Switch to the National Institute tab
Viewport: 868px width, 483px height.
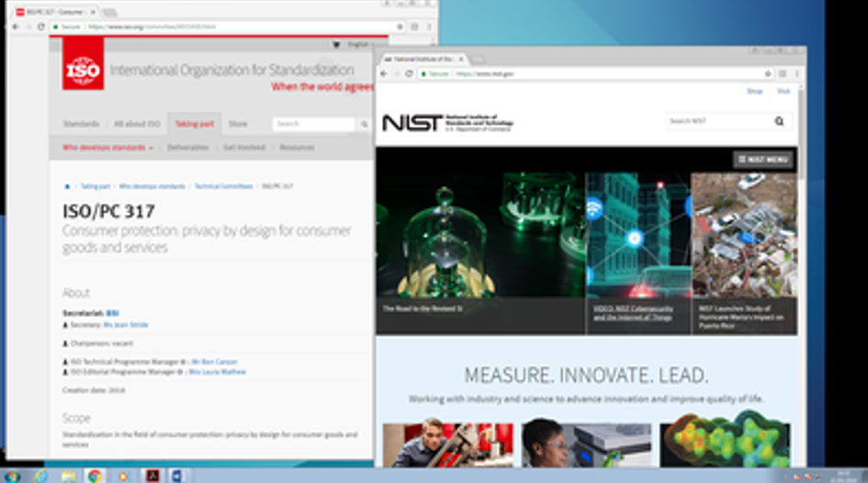pos(423,59)
